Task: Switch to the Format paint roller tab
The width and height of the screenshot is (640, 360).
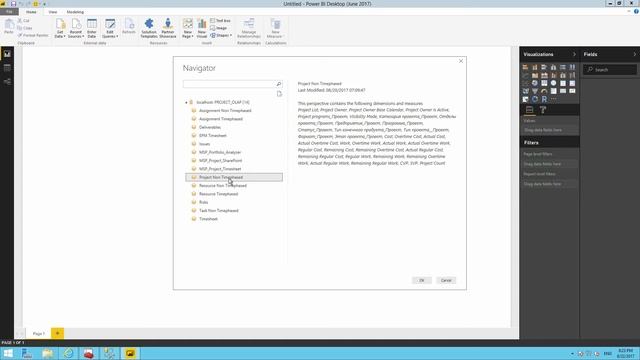Action: click(x=543, y=110)
